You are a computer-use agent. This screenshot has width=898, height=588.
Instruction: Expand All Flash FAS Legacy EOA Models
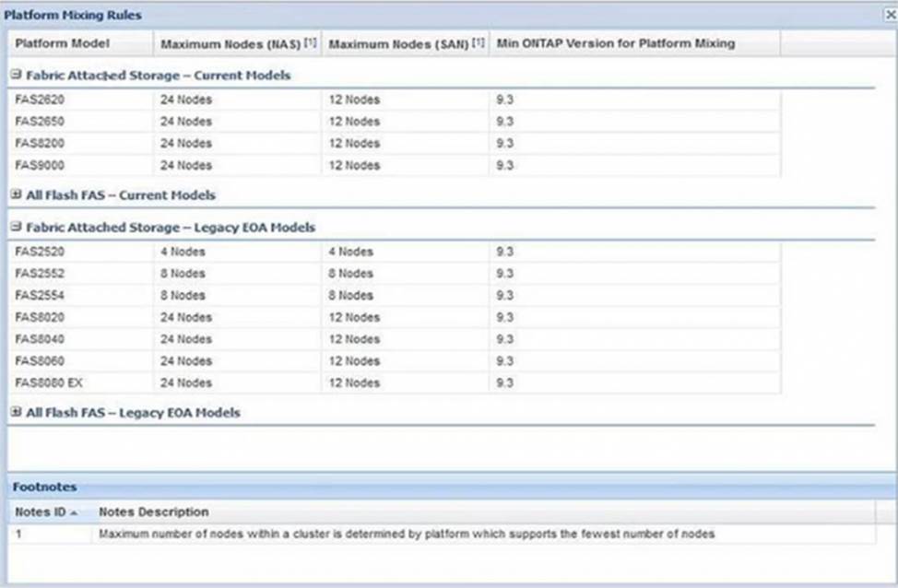click(x=17, y=413)
